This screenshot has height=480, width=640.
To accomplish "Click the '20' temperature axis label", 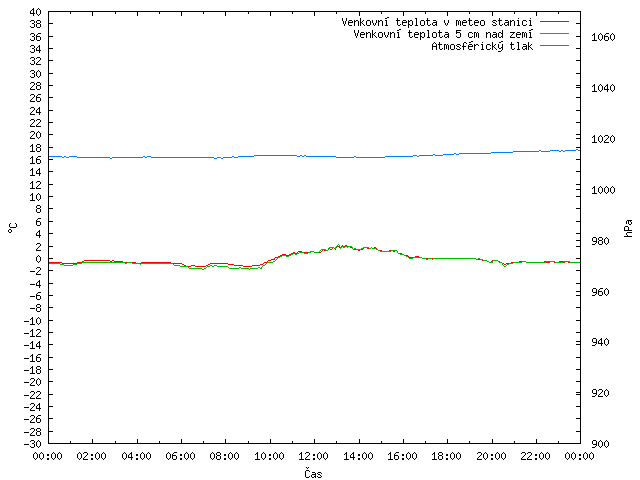I will pyautogui.click(x=36, y=135).
